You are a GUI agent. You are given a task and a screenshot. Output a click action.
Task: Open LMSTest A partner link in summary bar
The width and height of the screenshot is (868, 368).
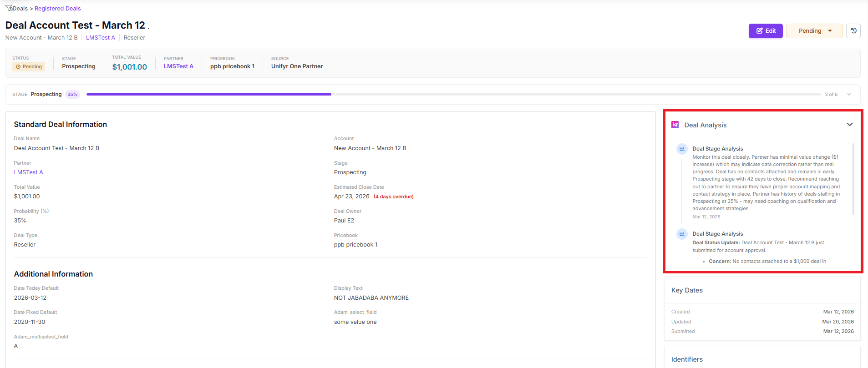coord(178,66)
